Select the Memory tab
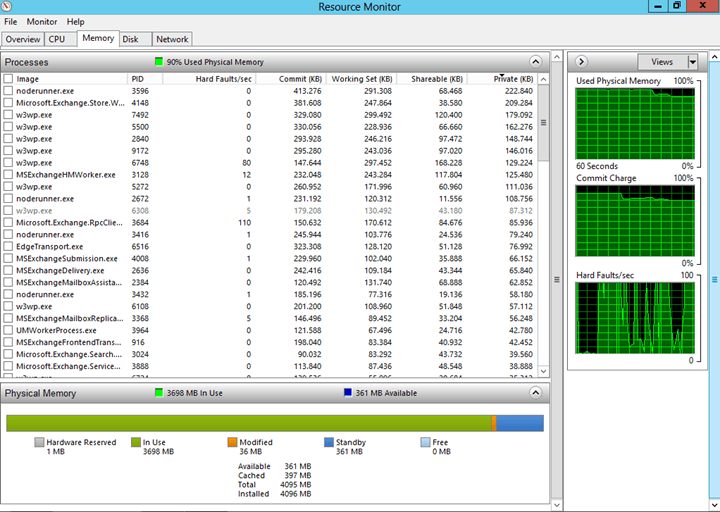This screenshot has width=720, height=512. pyautogui.click(x=98, y=38)
